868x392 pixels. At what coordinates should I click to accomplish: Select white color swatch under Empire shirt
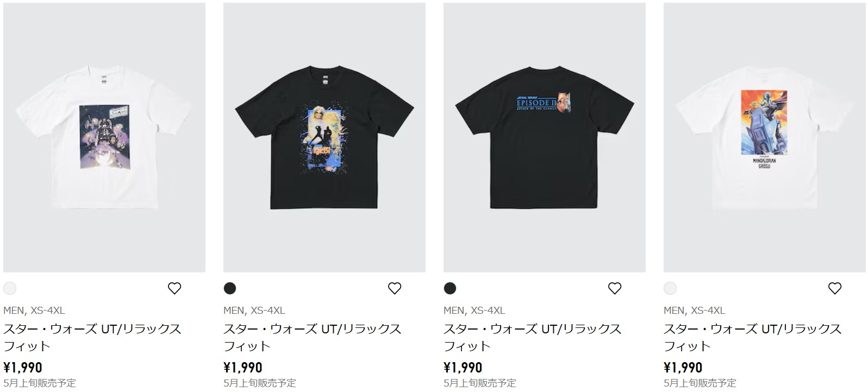[x=10, y=288]
